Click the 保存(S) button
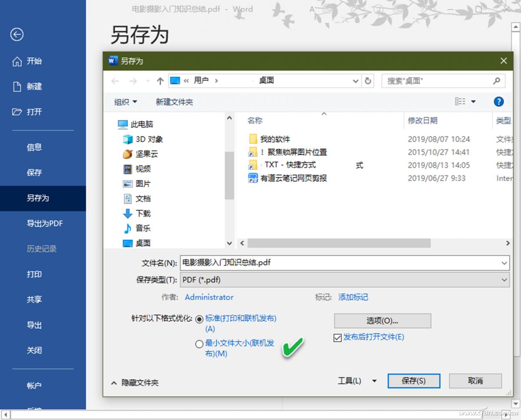This screenshot has width=521, height=420. tap(413, 381)
